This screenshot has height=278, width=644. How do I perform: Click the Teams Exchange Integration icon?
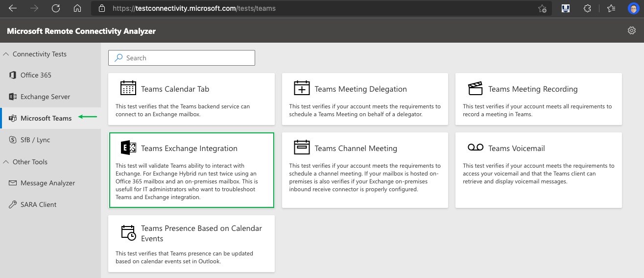(128, 148)
